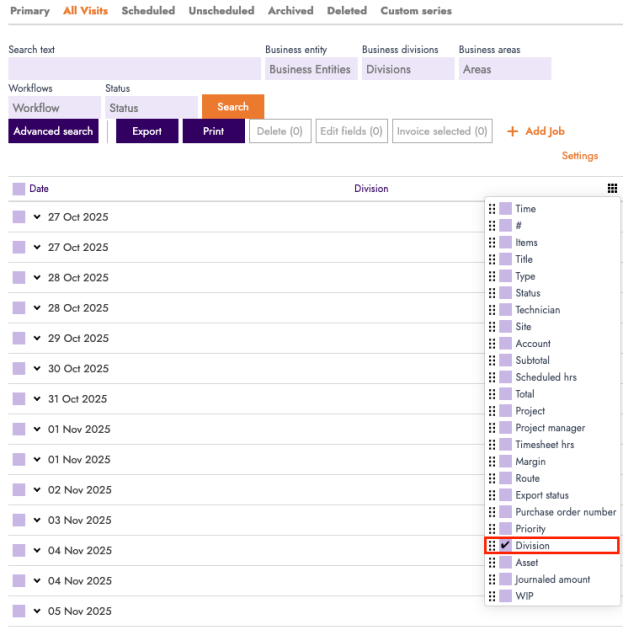This screenshot has width=623, height=630.
Task: Click the column chooser grid icon
Action: coord(611,189)
